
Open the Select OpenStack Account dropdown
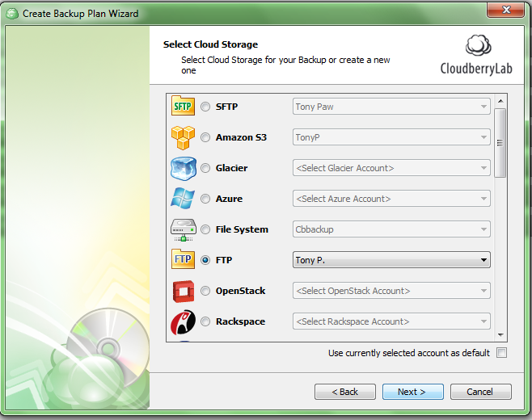[x=391, y=291]
